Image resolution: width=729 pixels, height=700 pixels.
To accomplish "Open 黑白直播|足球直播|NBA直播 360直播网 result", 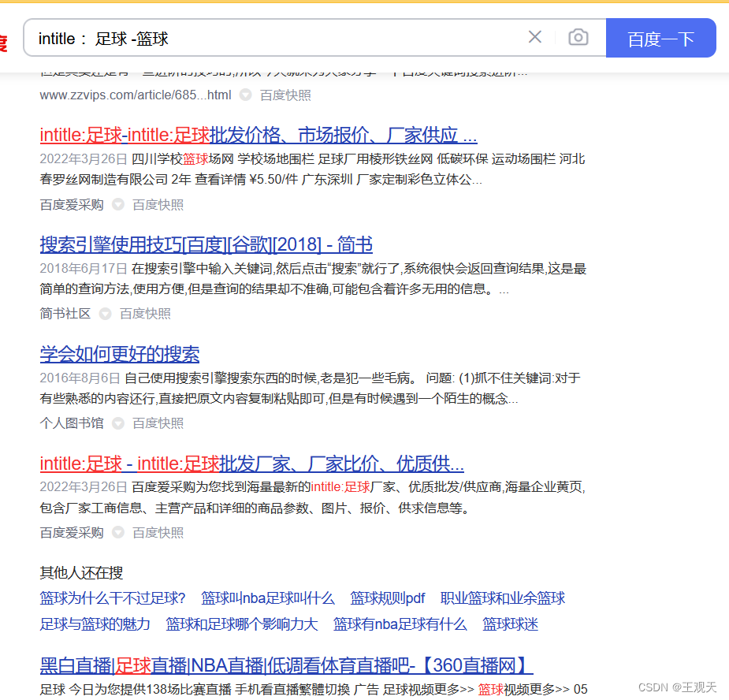I will point(286,665).
